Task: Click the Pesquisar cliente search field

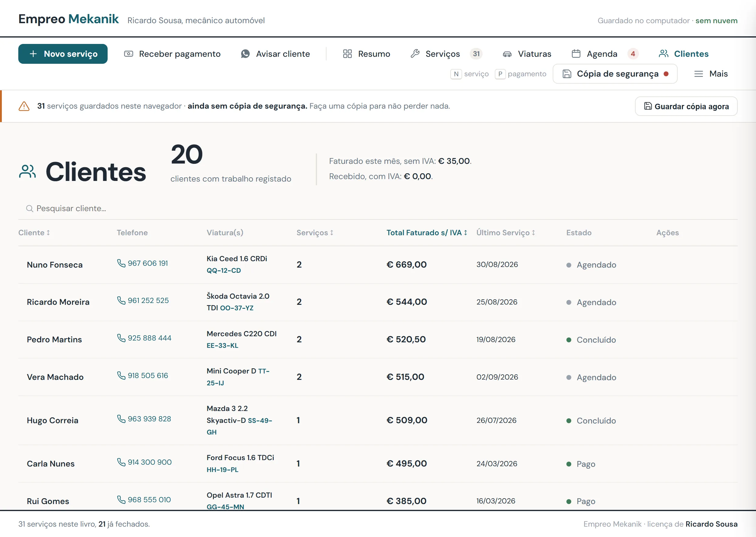Action: coord(377,209)
